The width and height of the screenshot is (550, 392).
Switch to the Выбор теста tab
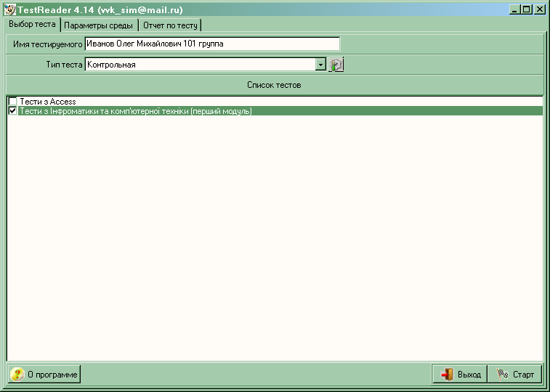click(x=32, y=25)
